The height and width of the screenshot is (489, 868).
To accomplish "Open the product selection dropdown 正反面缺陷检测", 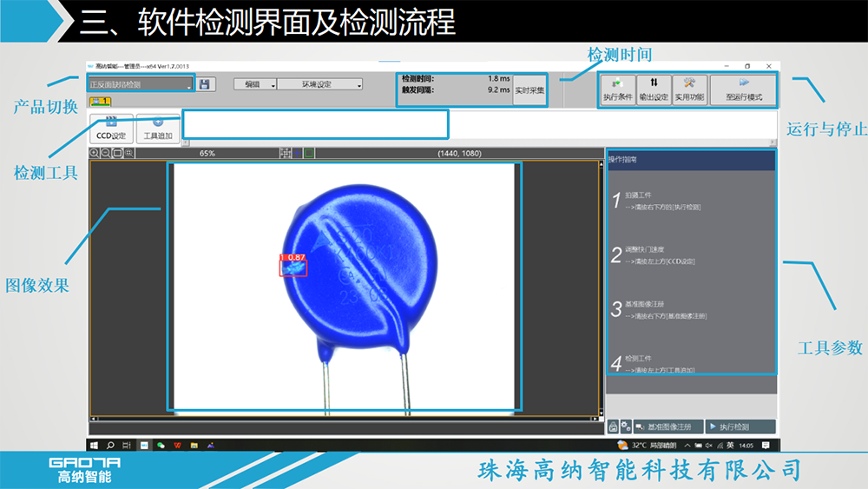I will [x=141, y=84].
